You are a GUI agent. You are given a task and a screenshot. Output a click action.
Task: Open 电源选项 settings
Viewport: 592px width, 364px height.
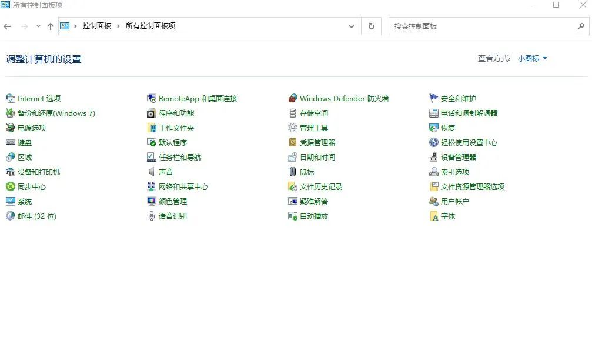coord(31,128)
